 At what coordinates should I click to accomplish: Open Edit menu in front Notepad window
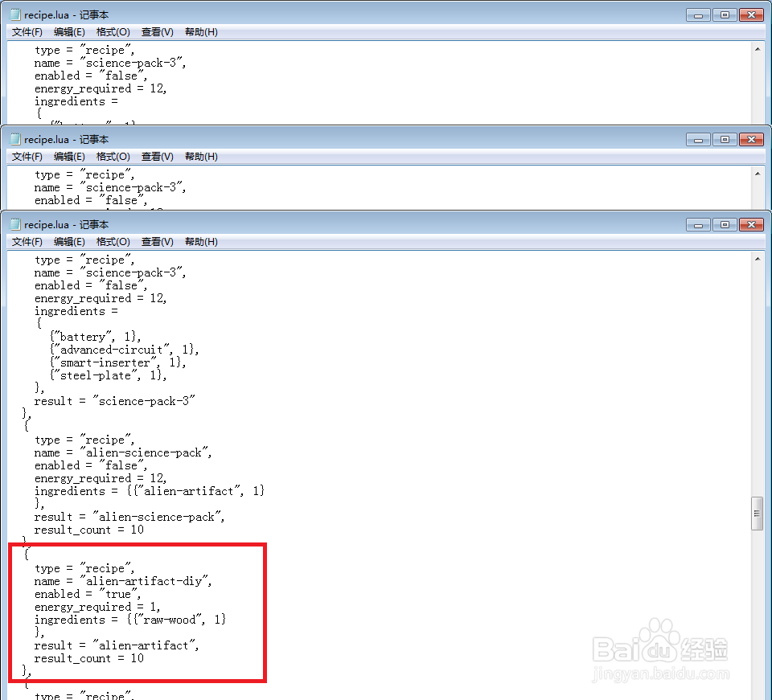click(x=69, y=242)
